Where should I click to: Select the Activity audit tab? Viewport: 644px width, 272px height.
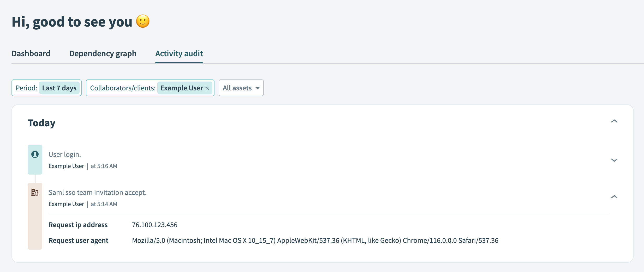coord(179,54)
